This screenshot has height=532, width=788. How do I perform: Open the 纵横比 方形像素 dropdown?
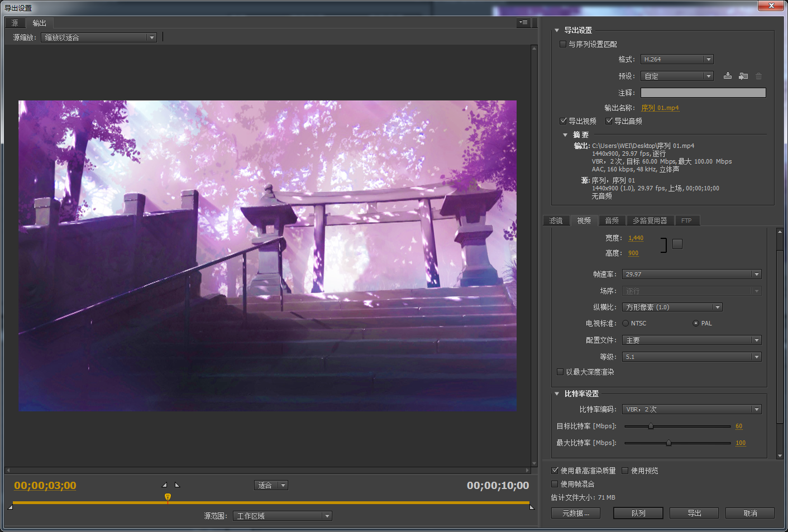(672, 307)
